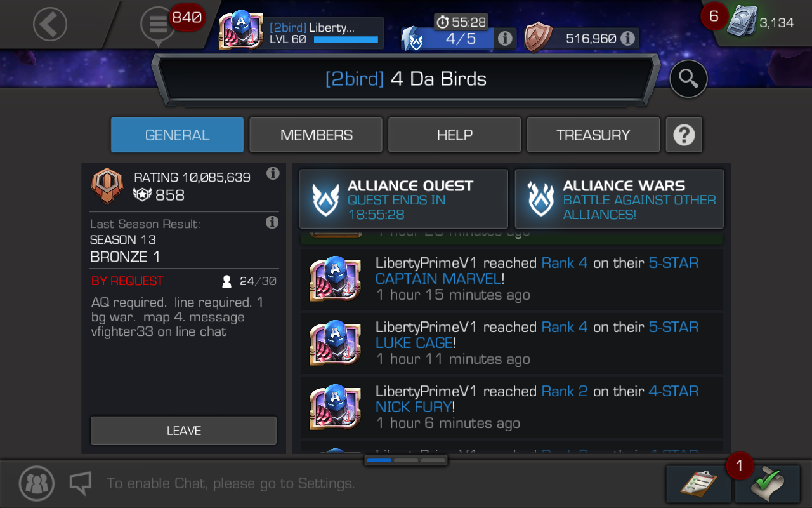Viewport: 812px width, 508px height.
Task: View alliance rating info icon
Action: [x=273, y=173]
